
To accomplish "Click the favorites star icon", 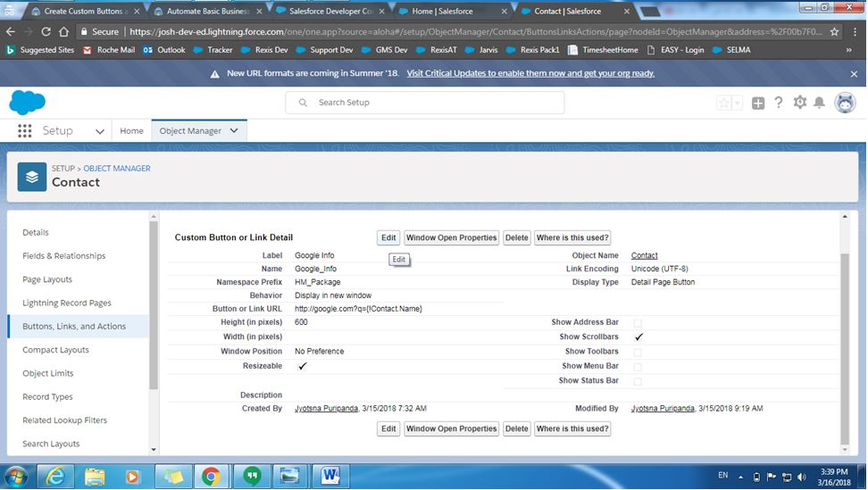I will [x=723, y=103].
